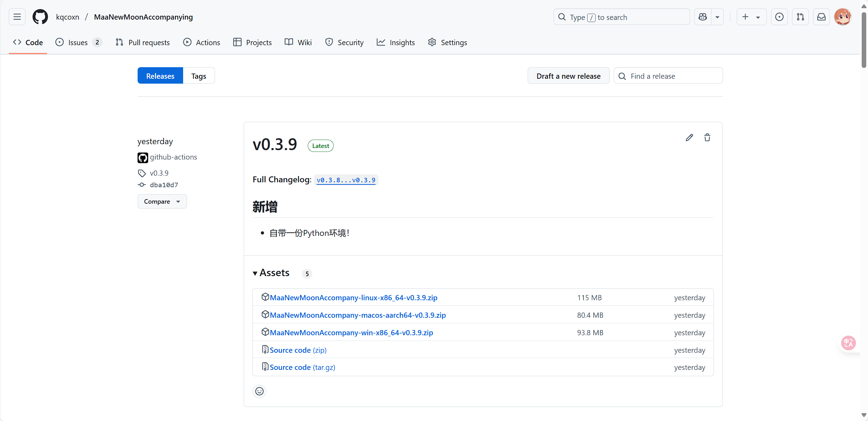The width and height of the screenshot is (868, 421).
Task: Click the page vertical scrollbar thumb
Action: click(864, 40)
